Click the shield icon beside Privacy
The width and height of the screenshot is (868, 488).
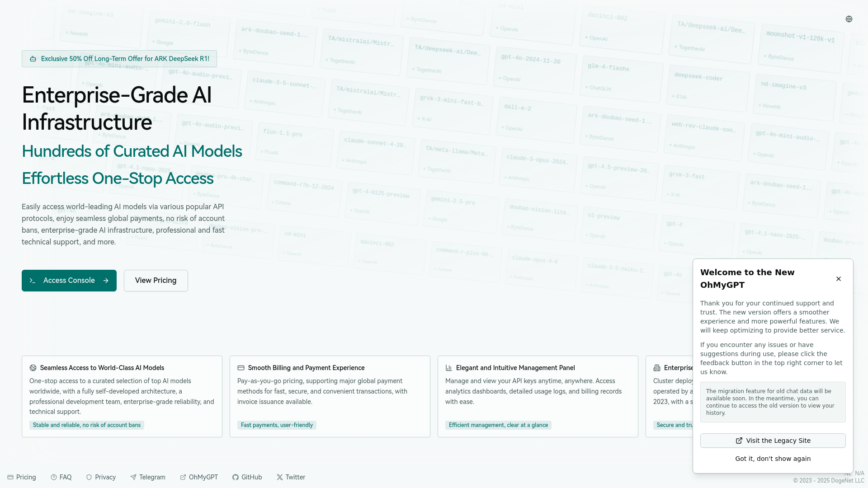[89, 477]
